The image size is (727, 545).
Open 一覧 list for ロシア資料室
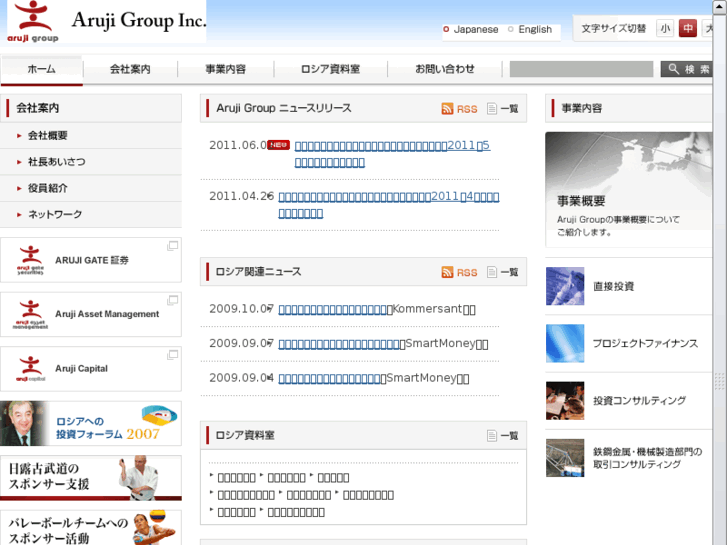[503, 436]
